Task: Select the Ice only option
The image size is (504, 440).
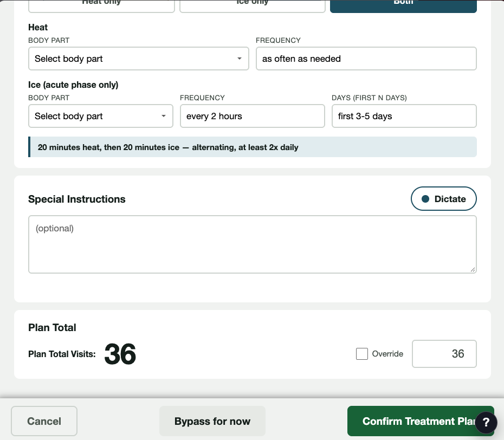Action: [253, 6]
